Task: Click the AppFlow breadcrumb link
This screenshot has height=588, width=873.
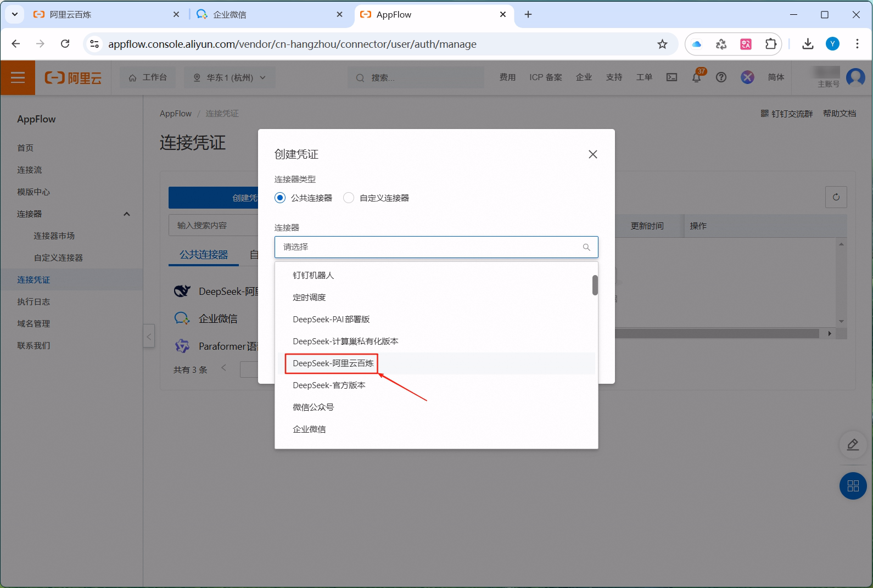Action: (176, 114)
